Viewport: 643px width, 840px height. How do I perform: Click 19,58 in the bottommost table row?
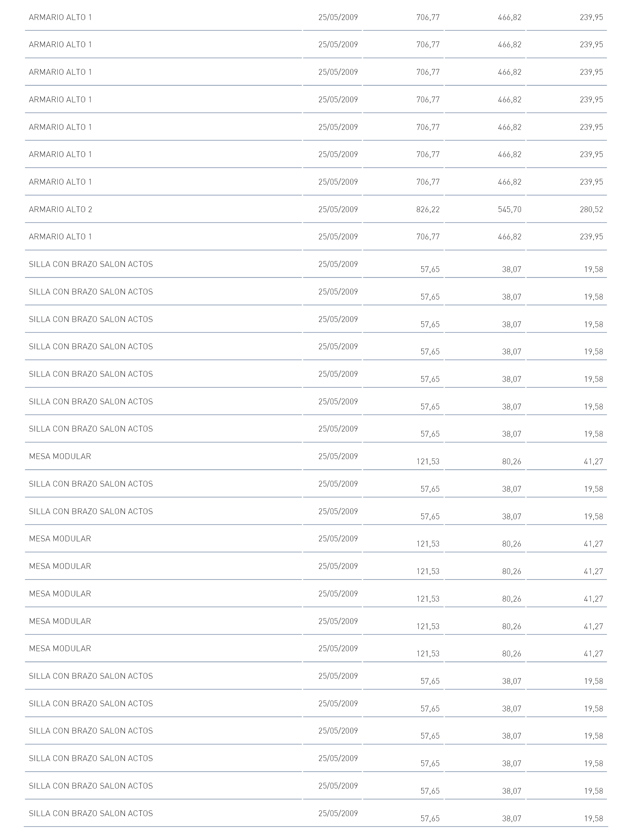[x=594, y=819]
